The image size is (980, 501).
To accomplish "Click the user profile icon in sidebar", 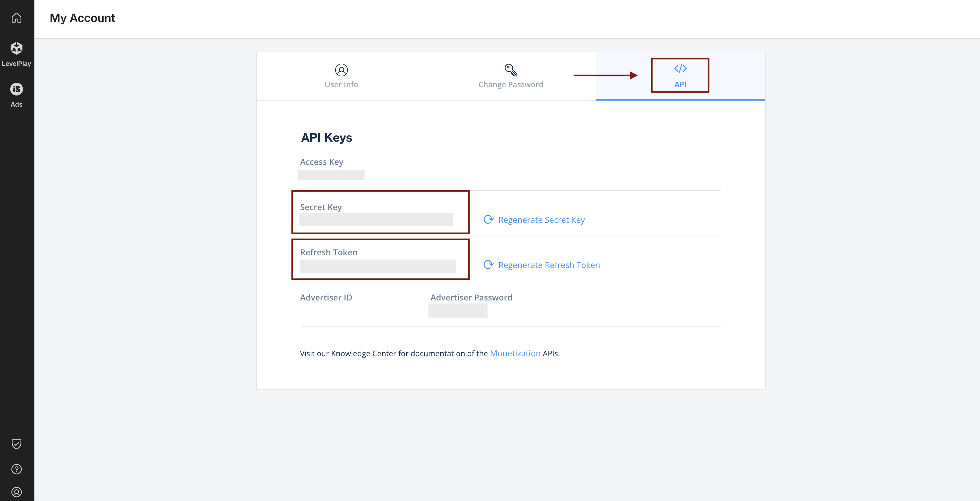I will (x=16, y=492).
